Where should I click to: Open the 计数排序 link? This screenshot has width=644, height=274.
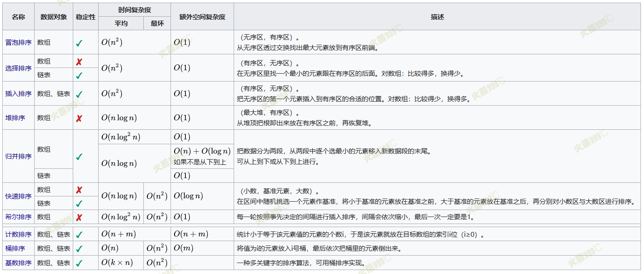point(18,235)
